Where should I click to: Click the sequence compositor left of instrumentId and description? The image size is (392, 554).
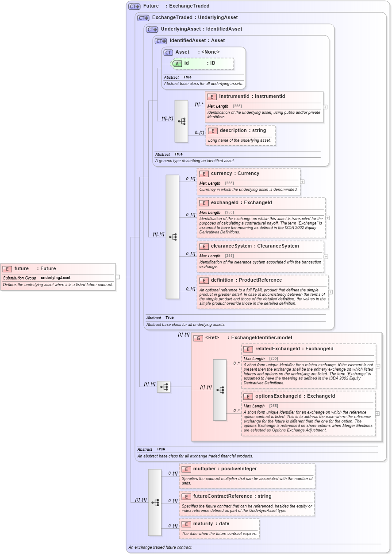(x=181, y=121)
